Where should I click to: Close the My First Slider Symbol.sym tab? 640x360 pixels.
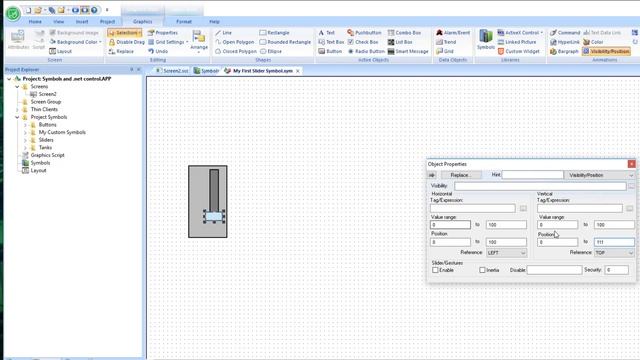(298, 71)
